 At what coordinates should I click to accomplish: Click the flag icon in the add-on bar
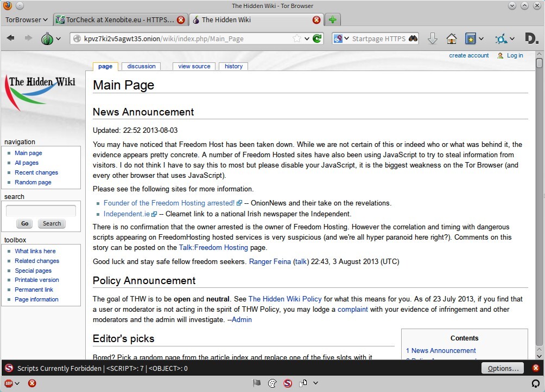257,383
